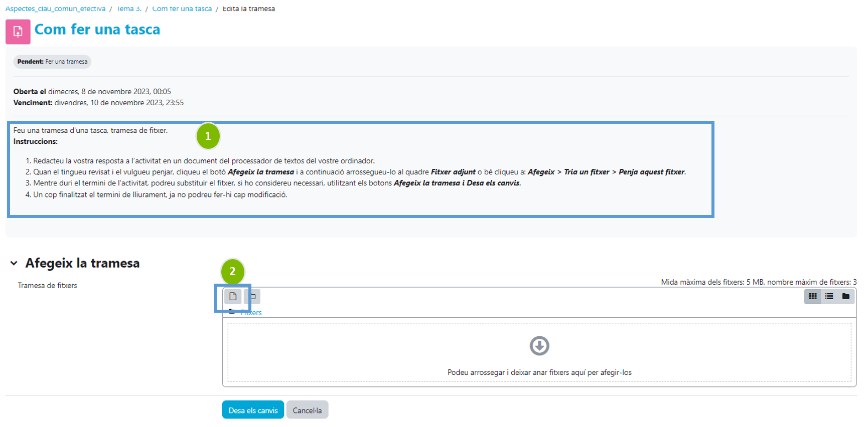Switch file view to icon grid
This screenshot has width=868, height=427.
click(x=812, y=296)
